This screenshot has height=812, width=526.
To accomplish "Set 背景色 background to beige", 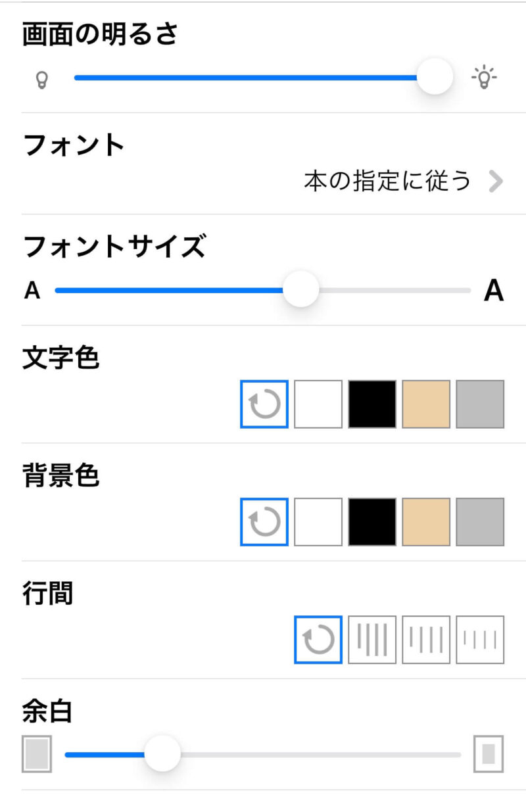I will tap(426, 522).
